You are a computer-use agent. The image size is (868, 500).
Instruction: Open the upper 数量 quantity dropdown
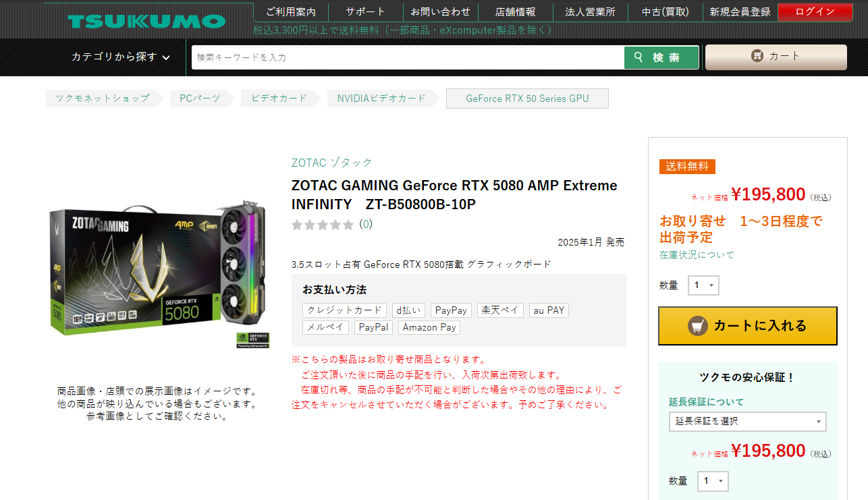coord(703,285)
